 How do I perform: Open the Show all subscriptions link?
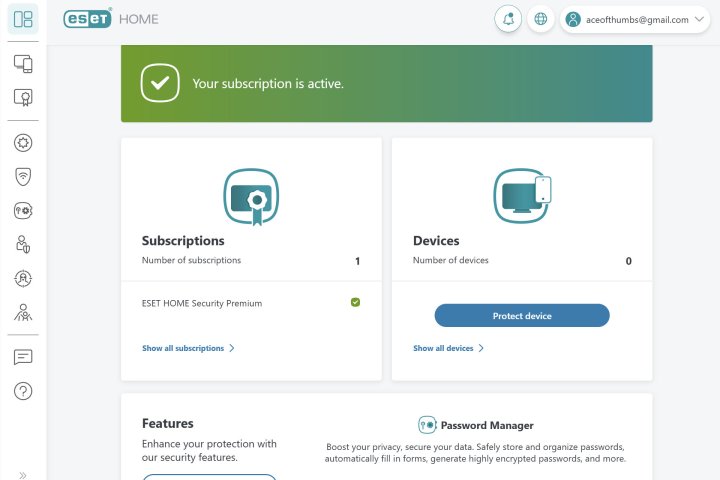(183, 348)
